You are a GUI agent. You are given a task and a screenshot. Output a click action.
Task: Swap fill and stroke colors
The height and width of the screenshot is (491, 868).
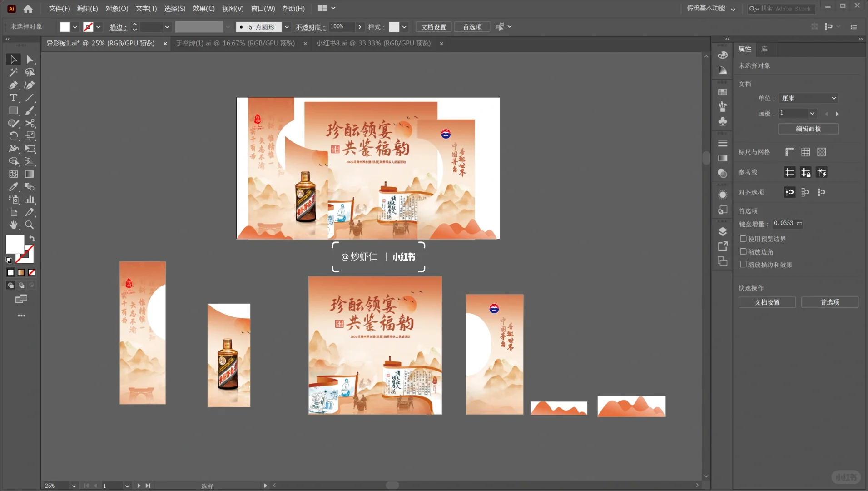32,238
